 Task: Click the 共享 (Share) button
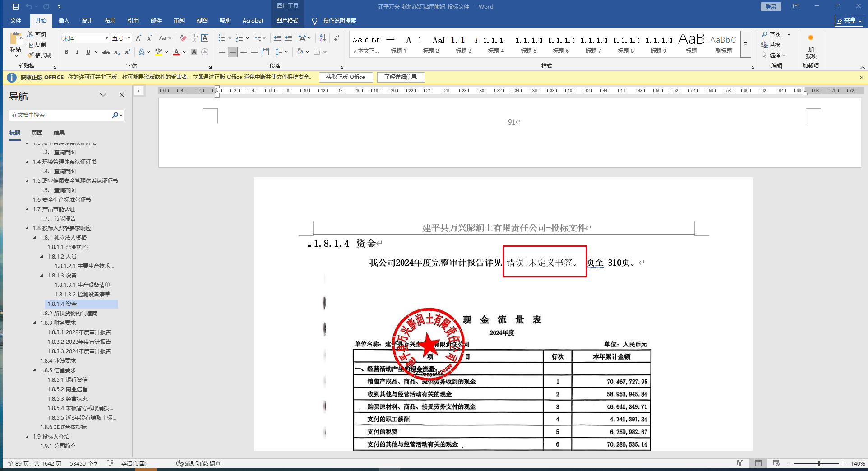[x=849, y=21]
